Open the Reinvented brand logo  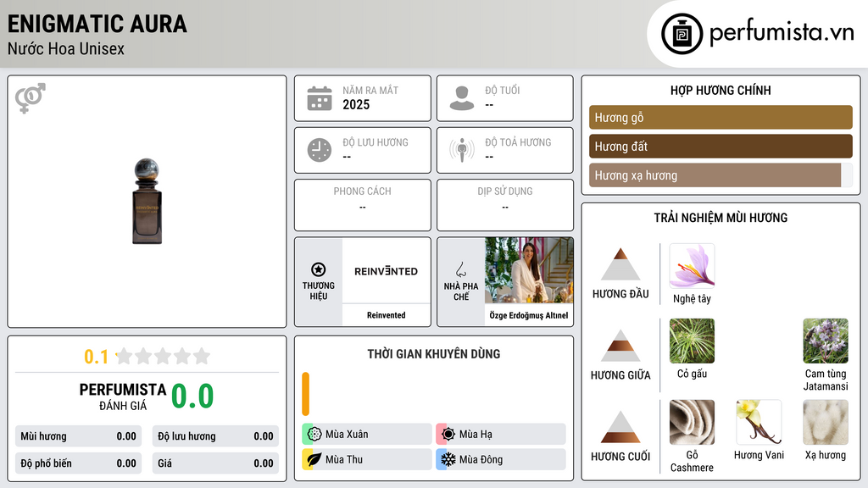386,271
